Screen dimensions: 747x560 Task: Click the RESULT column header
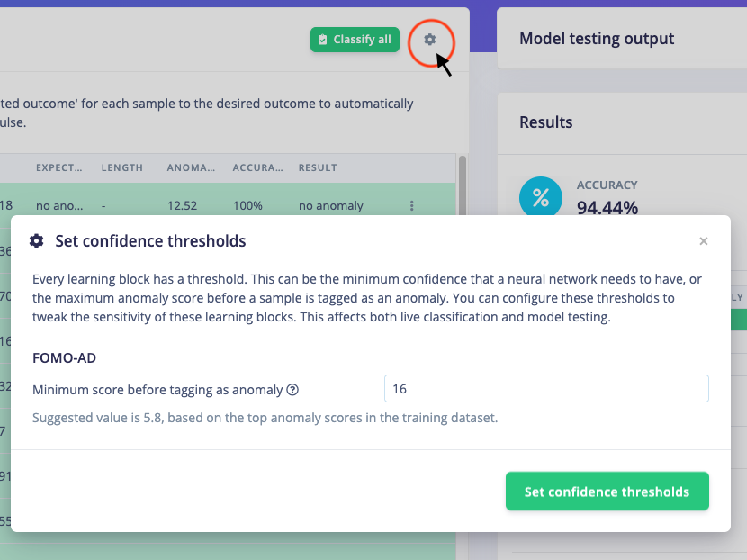coord(318,167)
